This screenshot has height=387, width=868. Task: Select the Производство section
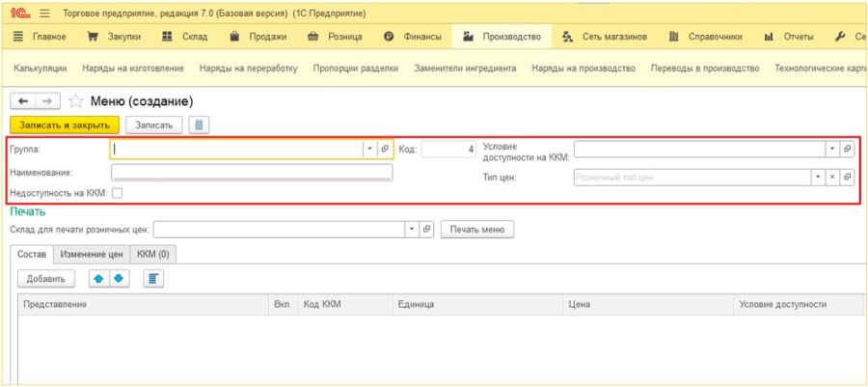pyautogui.click(x=502, y=37)
